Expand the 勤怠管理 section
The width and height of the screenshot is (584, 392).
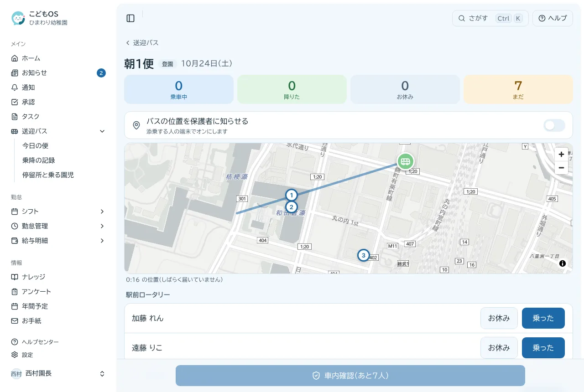58,226
